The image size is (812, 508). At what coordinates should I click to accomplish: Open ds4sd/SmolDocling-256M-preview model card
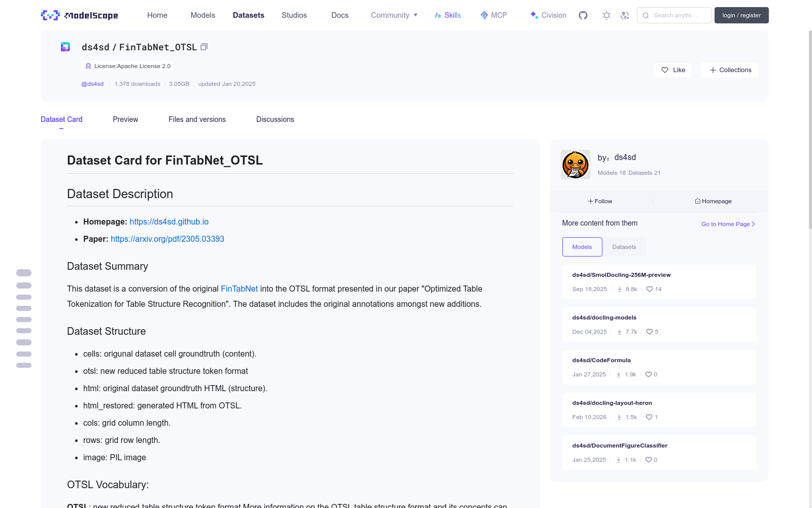659,282
